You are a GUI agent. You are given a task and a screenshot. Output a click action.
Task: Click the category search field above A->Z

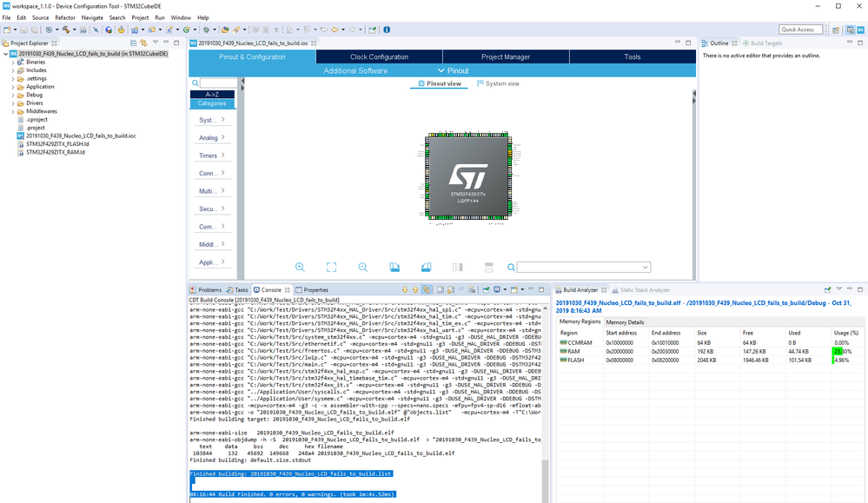click(217, 83)
